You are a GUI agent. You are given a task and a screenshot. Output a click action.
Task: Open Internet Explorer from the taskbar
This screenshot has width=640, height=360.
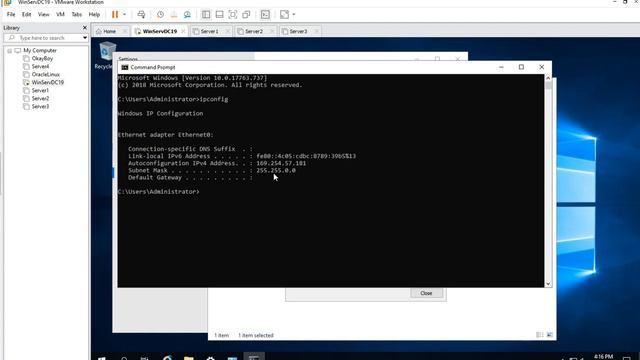167,358
